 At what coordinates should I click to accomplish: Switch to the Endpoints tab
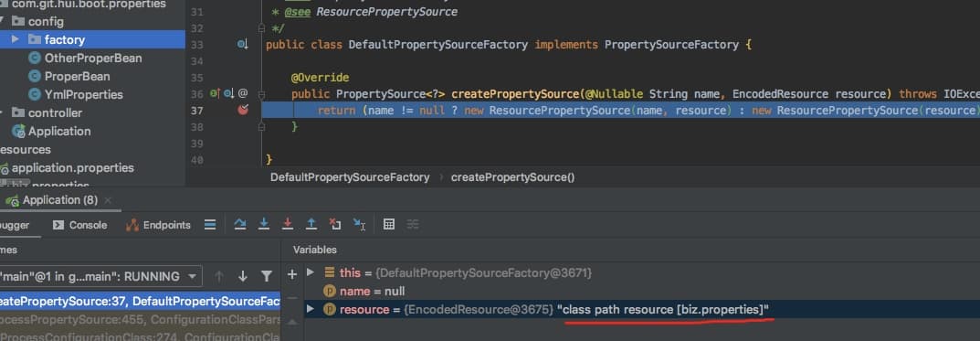click(x=159, y=225)
